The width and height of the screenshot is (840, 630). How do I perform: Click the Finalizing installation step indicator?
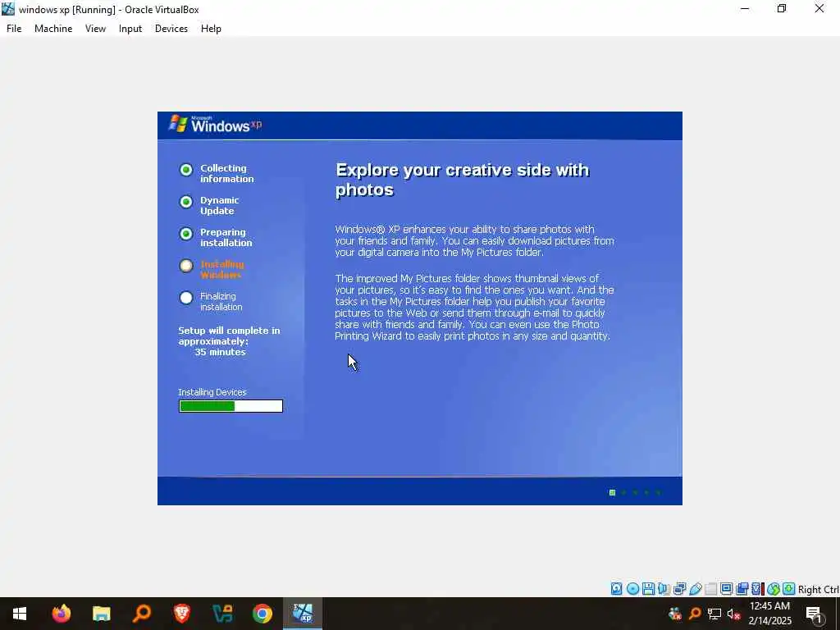(186, 298)
